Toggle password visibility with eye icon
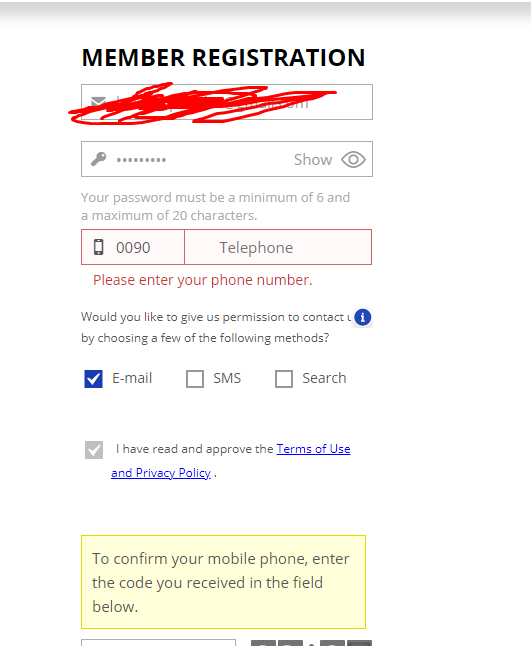The height and width of the screenshot is (646, 531). click(353, 159)
